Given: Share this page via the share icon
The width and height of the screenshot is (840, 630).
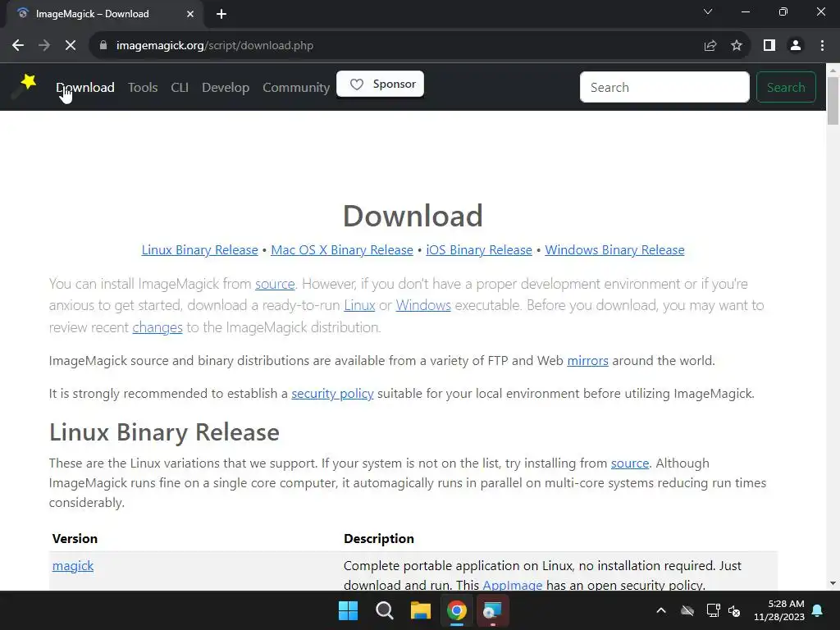Looking at the screenshot, I should point(710,46).
